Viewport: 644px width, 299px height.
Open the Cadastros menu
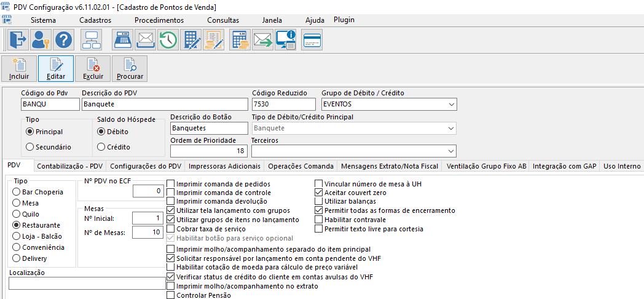pyautogui.click(x=95, y=20)
